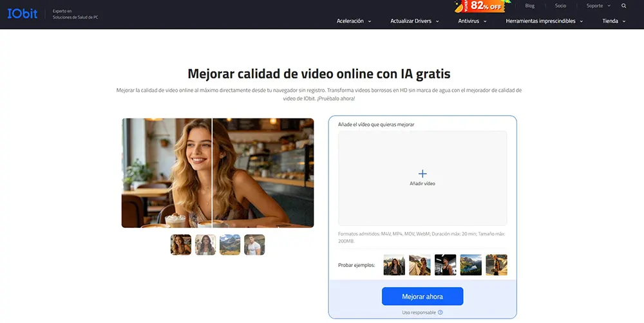Click the tagline Experto en Soluciones de Salud de PC
The width and height of the screenshot is (644, 323).
[x=75, y=14]
